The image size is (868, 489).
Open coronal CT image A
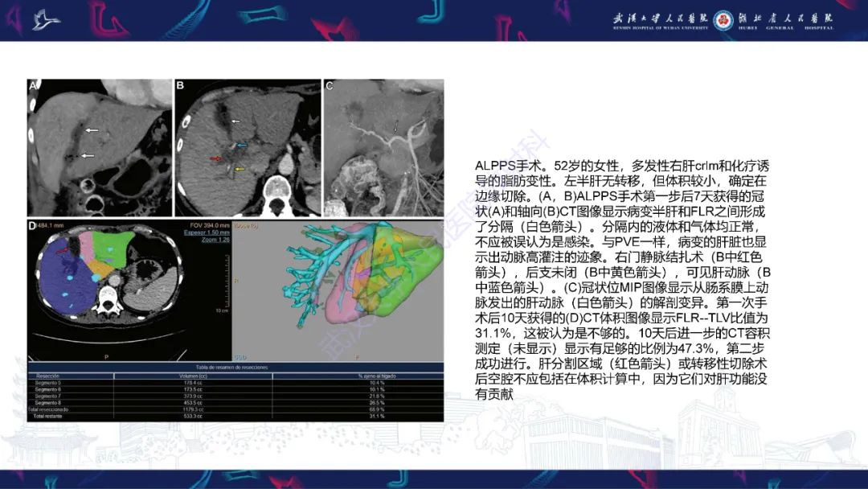(x=100, y=148)
